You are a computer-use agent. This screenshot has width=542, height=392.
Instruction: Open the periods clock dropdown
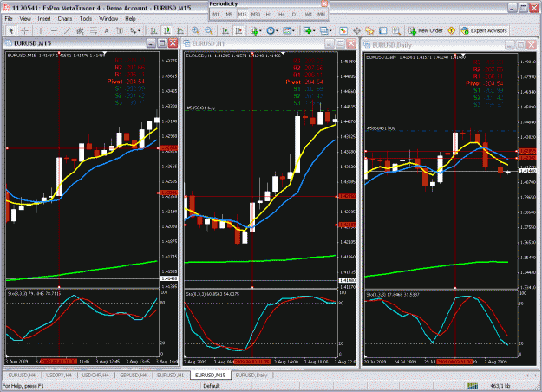(x=272, y=30)
